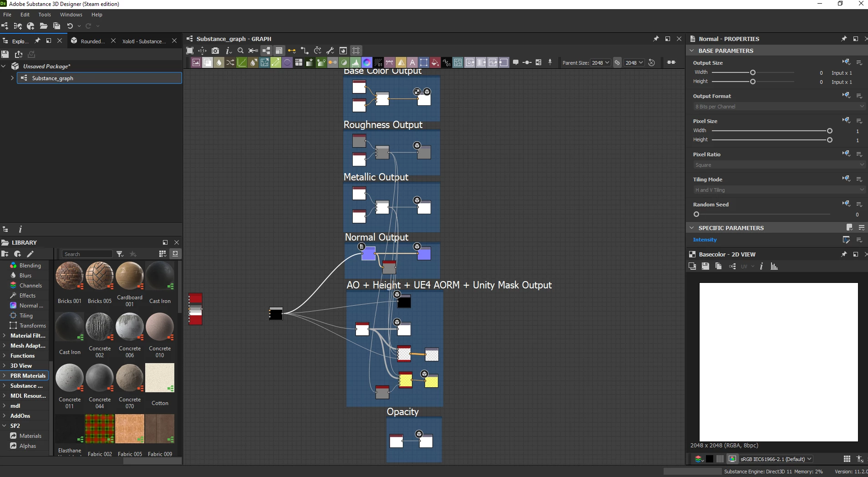
Task: Open a package with the folder icon
Action: click(44, 26)
